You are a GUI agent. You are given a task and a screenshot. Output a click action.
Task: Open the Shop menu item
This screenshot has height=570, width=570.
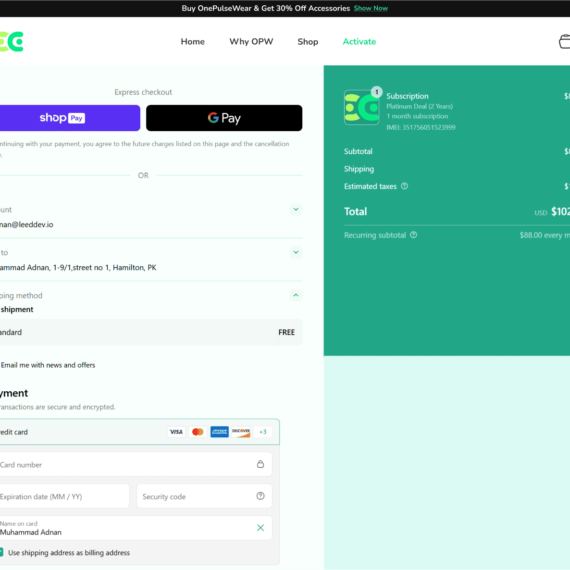click(308, 41)
